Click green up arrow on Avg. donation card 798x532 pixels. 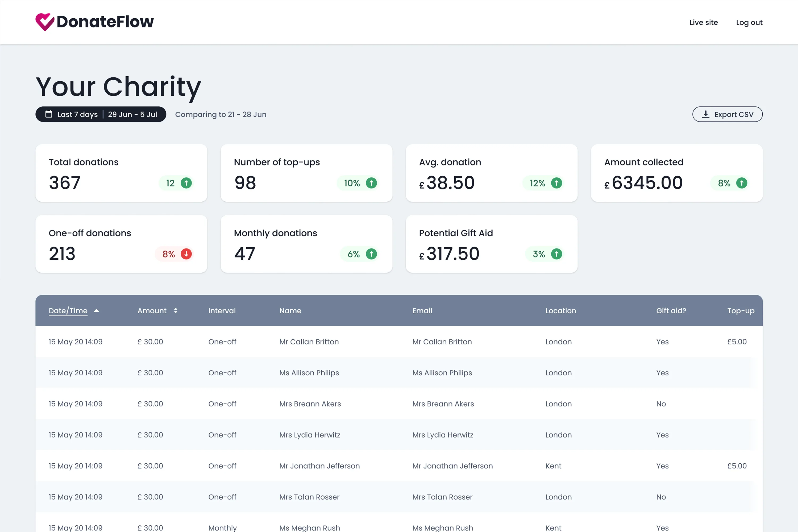click(556, 183)
